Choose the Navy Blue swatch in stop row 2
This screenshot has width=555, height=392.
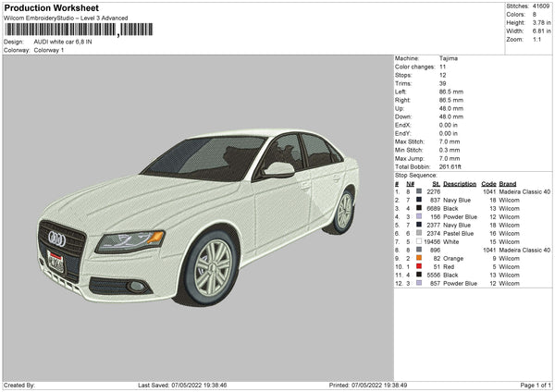pos(418,200)
